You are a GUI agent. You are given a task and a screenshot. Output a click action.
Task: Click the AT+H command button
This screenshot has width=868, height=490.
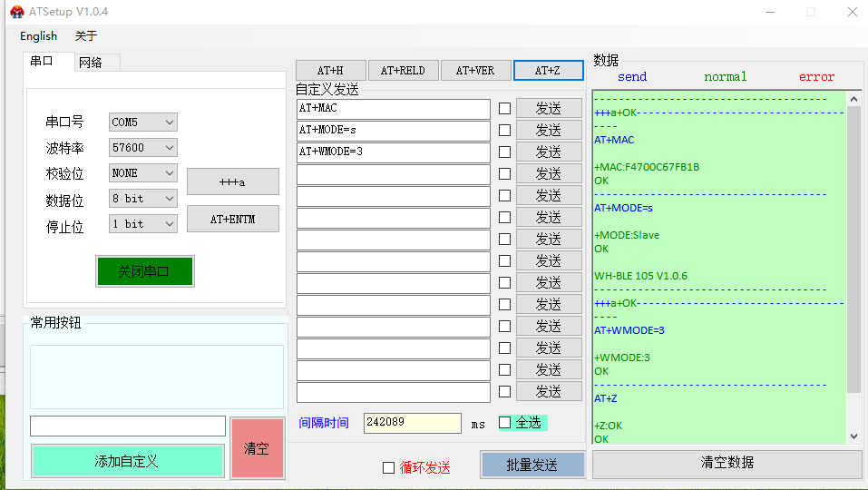(331, 71)
